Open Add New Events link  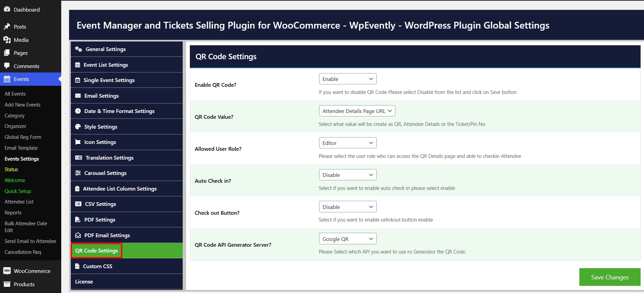point(22,104)
